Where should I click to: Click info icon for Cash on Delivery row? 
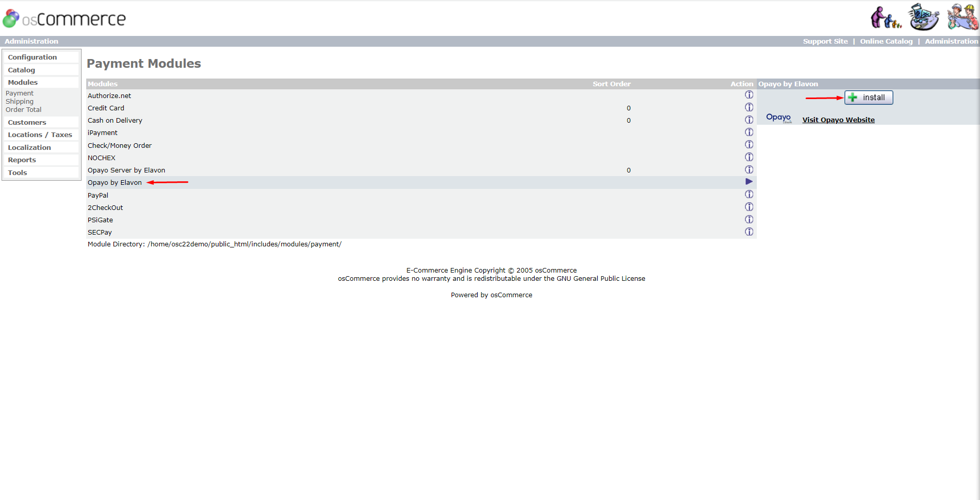(749, 120)
